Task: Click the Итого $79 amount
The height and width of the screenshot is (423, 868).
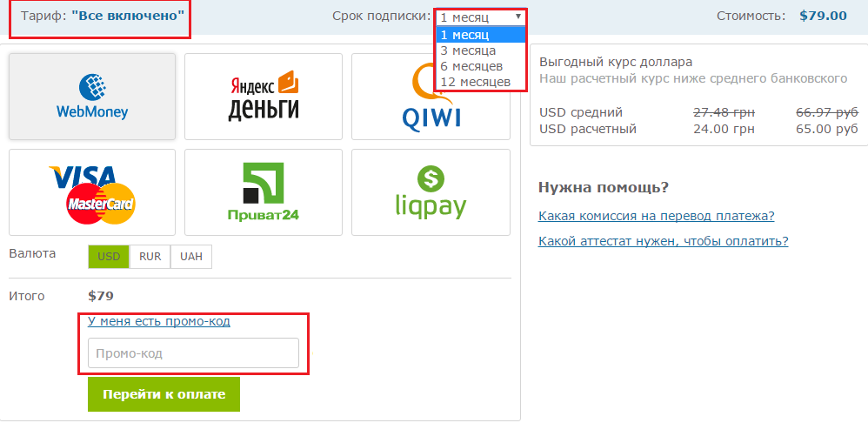Action: click(x=101, y=296)
